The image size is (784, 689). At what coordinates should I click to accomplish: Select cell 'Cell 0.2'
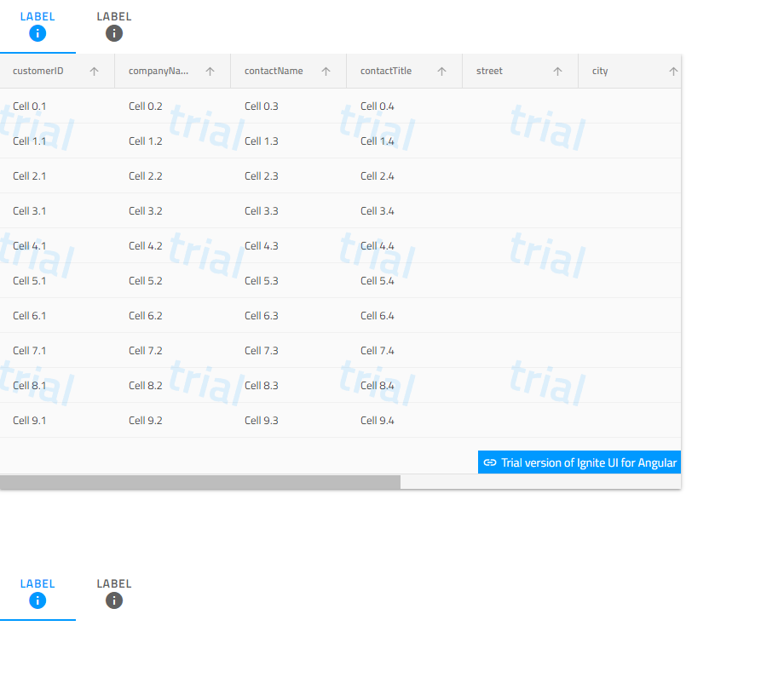172,106
